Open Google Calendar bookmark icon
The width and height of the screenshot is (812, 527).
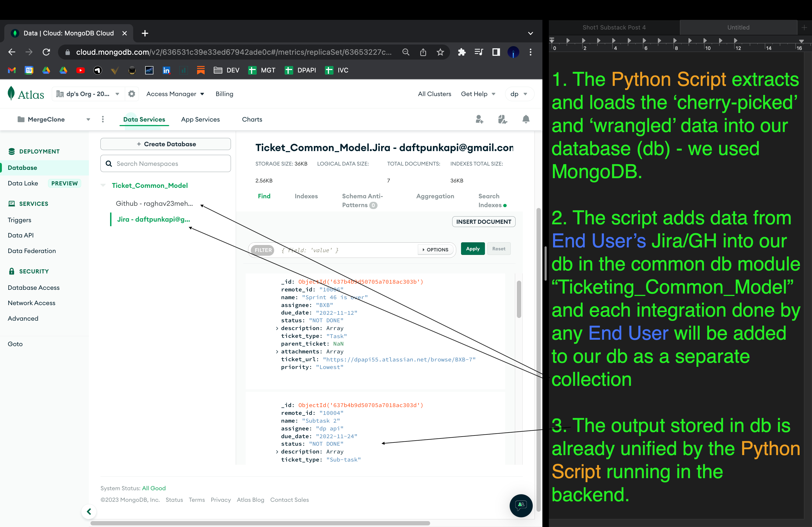click(x=29, y=70)
